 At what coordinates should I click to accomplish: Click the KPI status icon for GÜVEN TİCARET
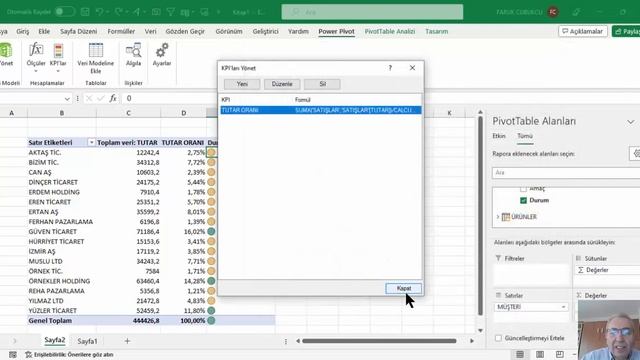tap(211, 231)
